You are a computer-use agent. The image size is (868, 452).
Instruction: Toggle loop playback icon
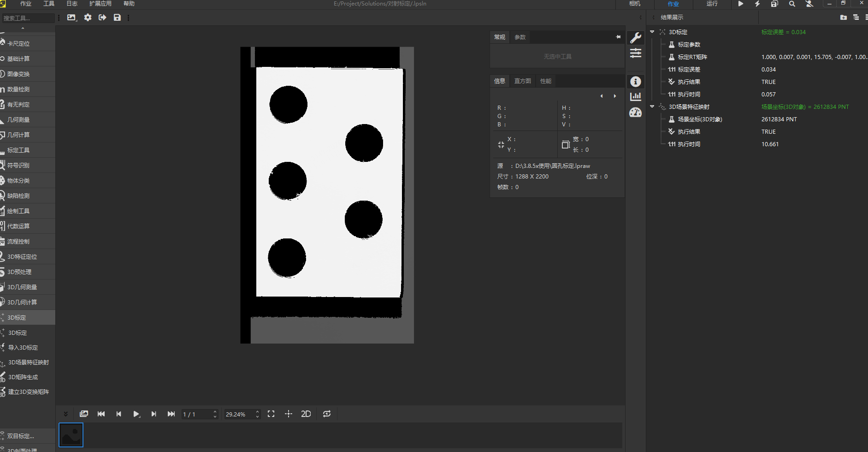pos(327,414)
